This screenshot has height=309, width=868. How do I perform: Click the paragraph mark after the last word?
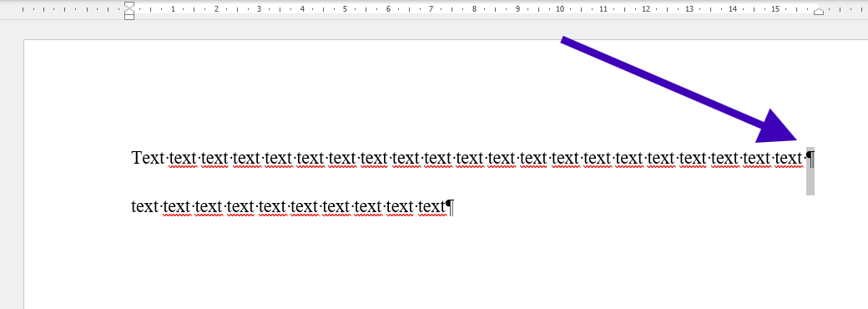pyautogui.click(x=450, y=207)
